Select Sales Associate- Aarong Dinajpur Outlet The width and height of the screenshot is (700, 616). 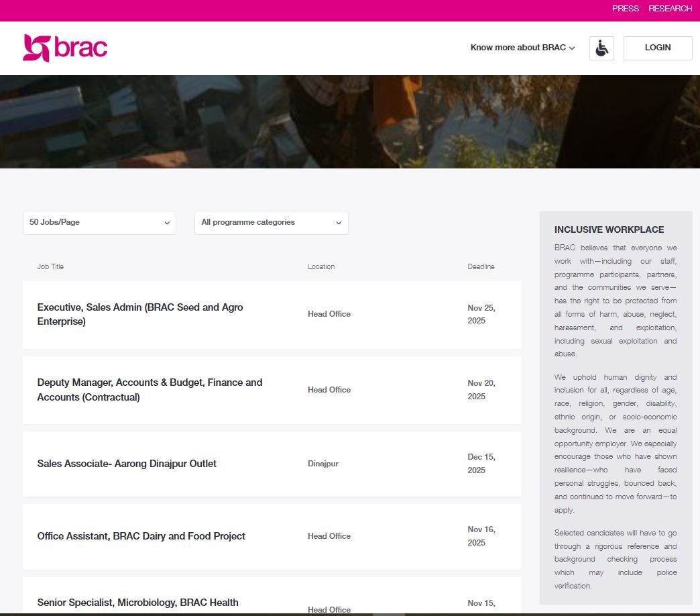[x=127, y=464]
